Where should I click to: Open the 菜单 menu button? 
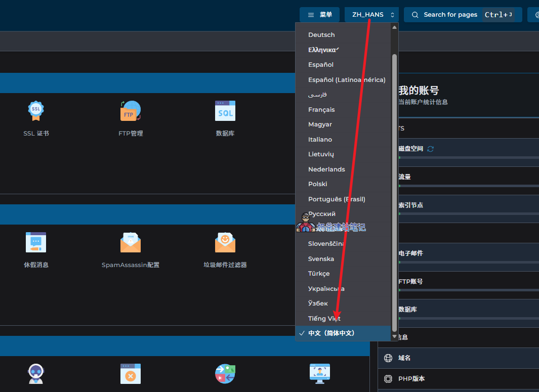319,15
